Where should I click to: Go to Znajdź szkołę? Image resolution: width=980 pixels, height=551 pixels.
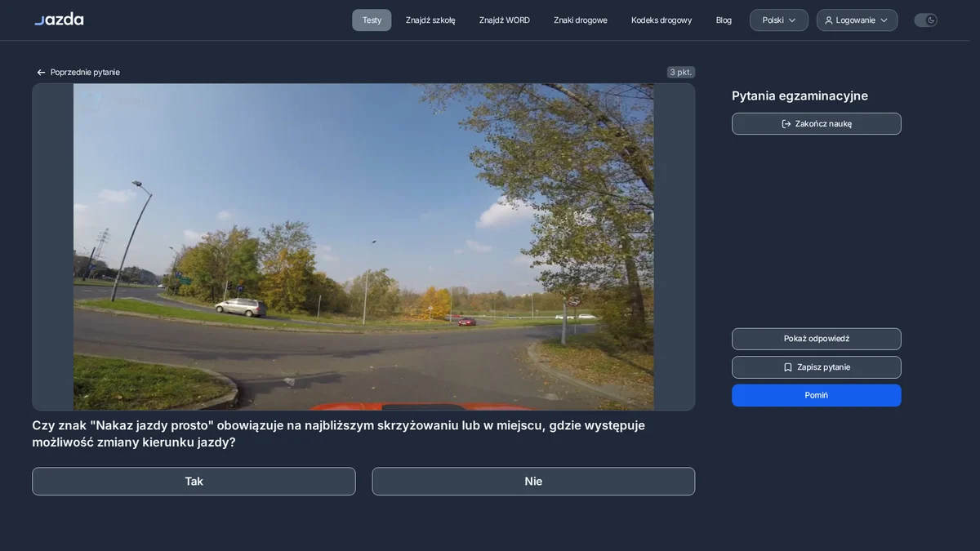click(x=430, y=20)
